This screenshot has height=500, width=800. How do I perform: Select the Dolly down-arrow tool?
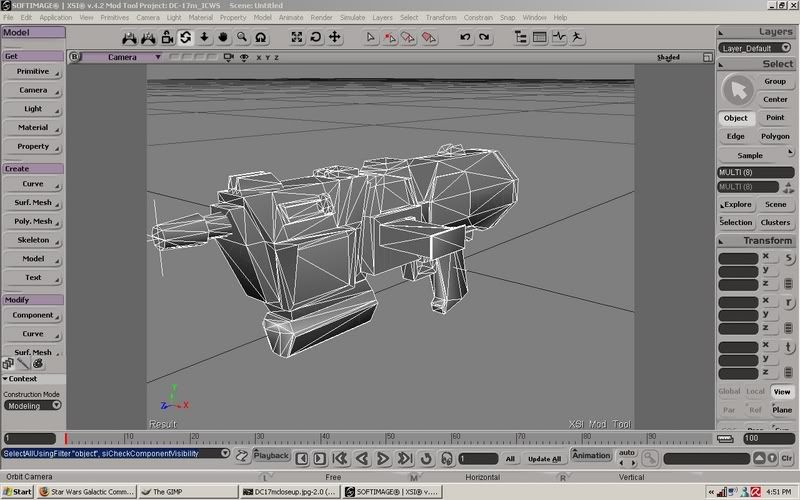click(204, 37)
